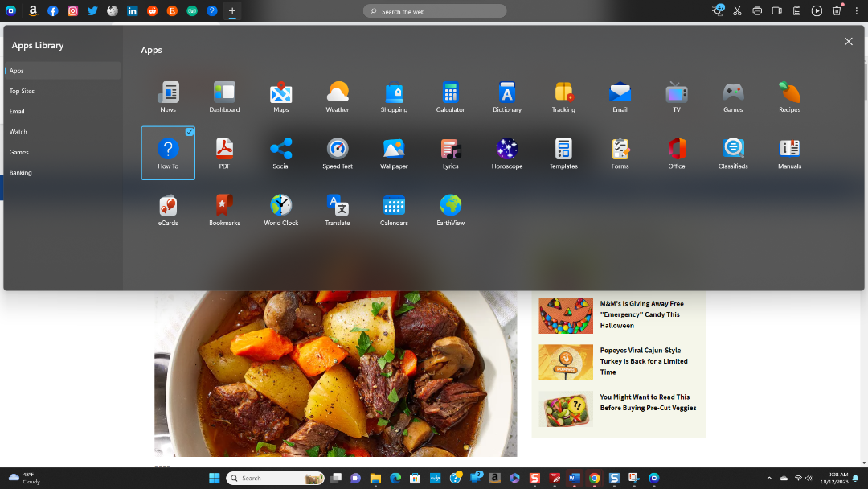Screen dimensions: 868x489
Task: Open a new browser tab
Action: pos(231,11)
